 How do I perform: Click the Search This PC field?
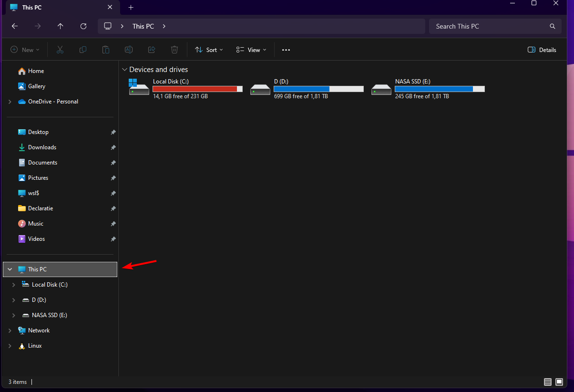click(x=491, y=26)
